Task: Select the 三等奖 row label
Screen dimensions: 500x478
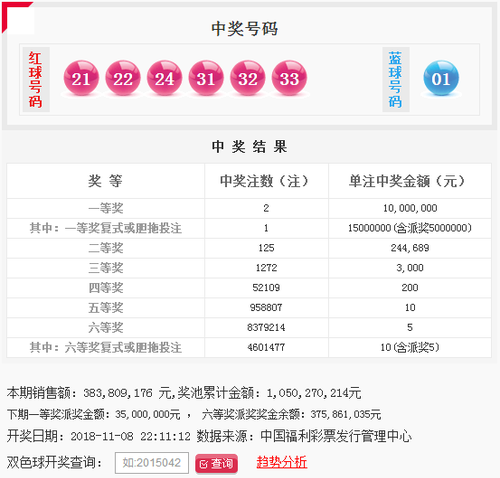Action: pyautogui.click(x=106, y=268)
